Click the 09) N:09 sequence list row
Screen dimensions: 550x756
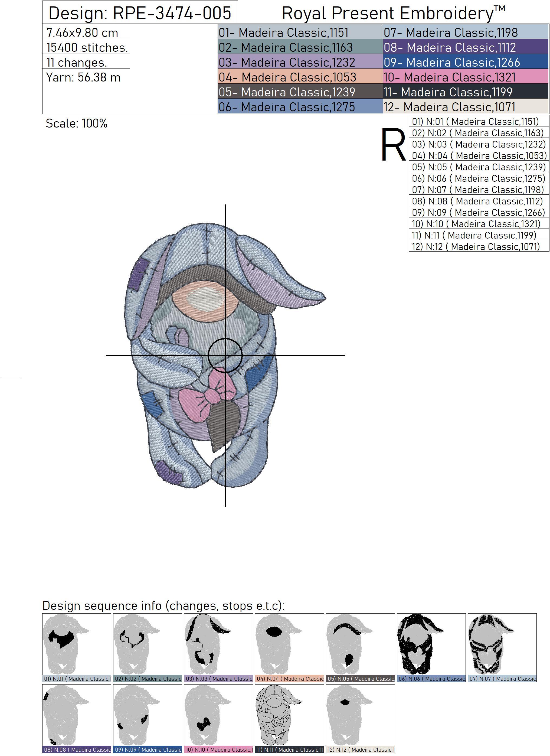479,212
